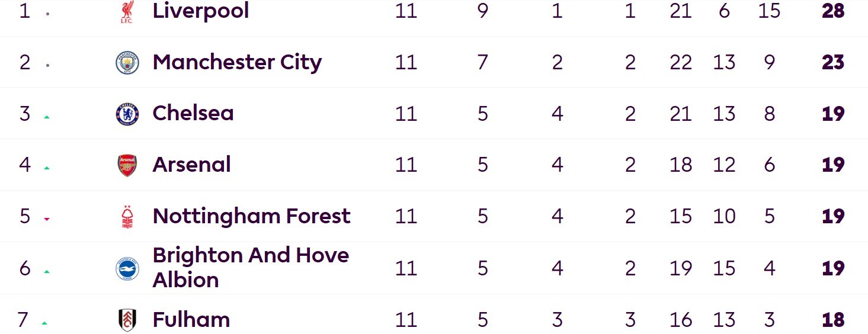Image resolution: width=868 pixels, height=334 pixels.
Task: Open the Chelsea team name link
Action: 193,113
